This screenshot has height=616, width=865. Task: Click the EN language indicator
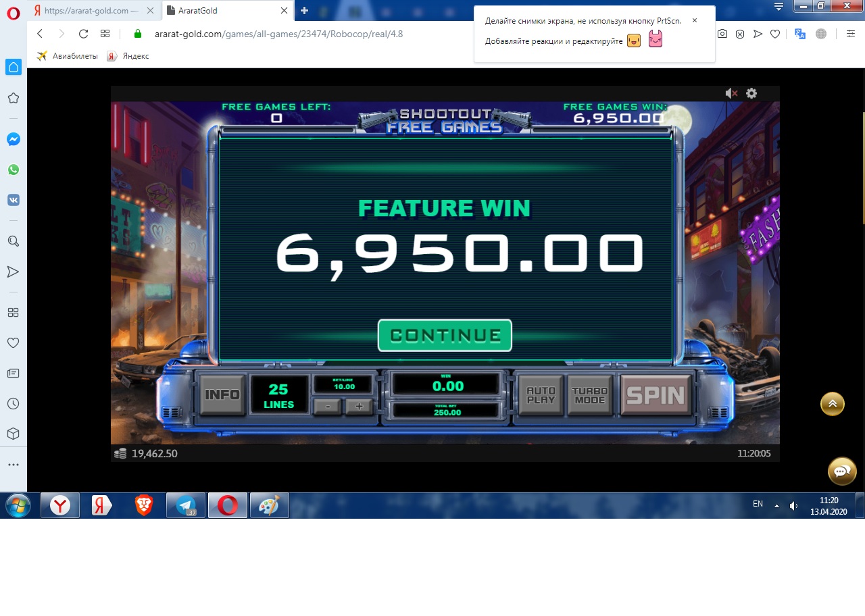click(758, 504)
